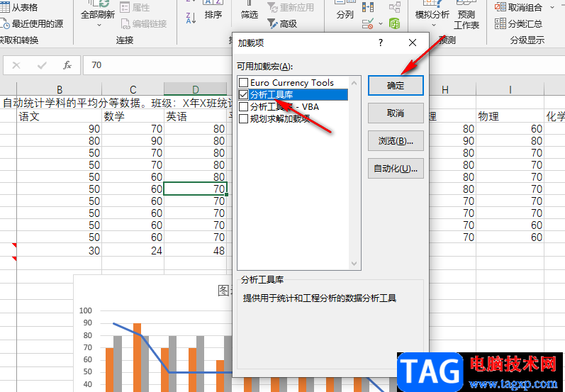
Task: Click the add-in list scroll down arrow
Action: point(354,264)
